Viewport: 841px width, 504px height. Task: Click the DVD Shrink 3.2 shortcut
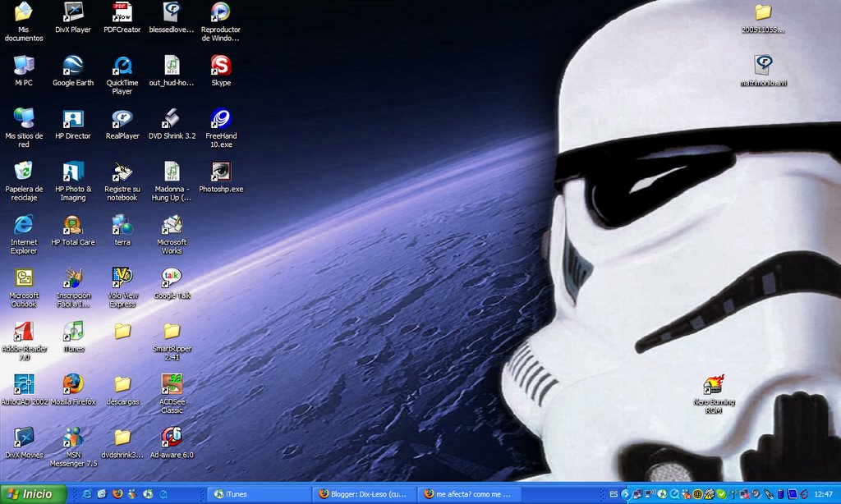[172, 118]
